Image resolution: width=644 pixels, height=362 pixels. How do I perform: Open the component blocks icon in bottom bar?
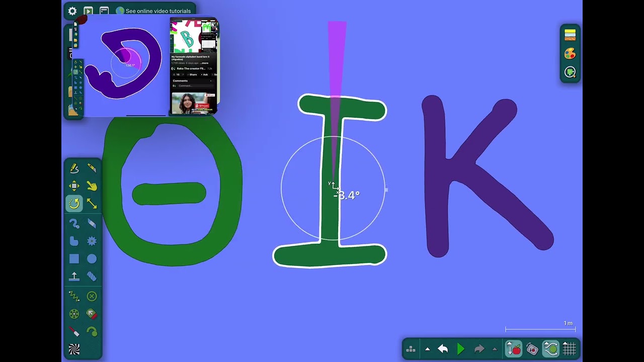pyautogui.click(x=411, y=349)
